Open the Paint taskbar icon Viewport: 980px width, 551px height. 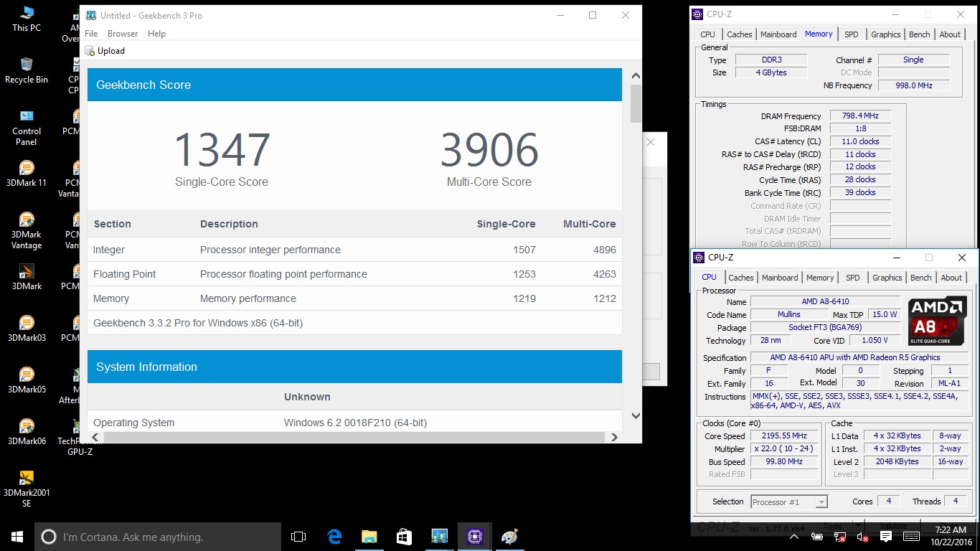(x=509, y=537)
